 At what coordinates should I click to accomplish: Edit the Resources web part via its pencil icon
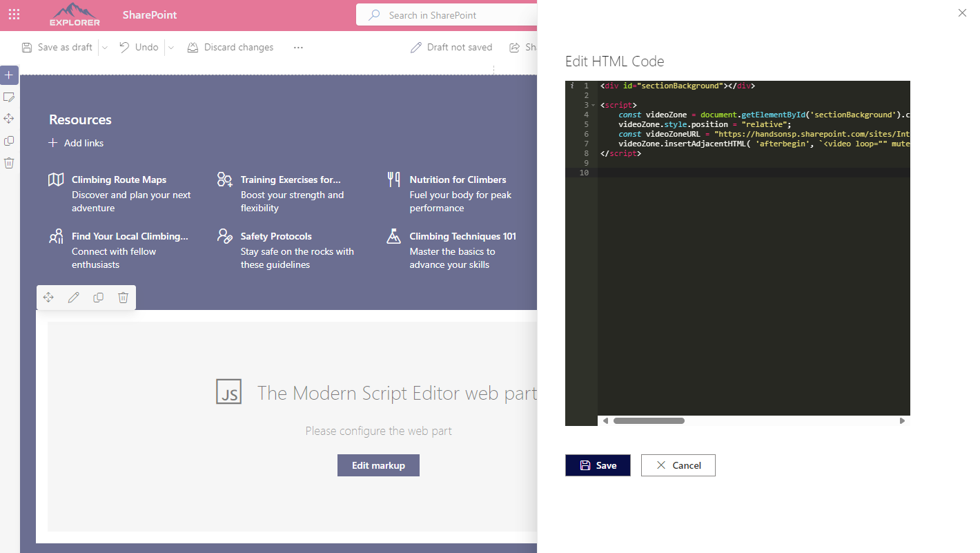click(x=73, y=297)
